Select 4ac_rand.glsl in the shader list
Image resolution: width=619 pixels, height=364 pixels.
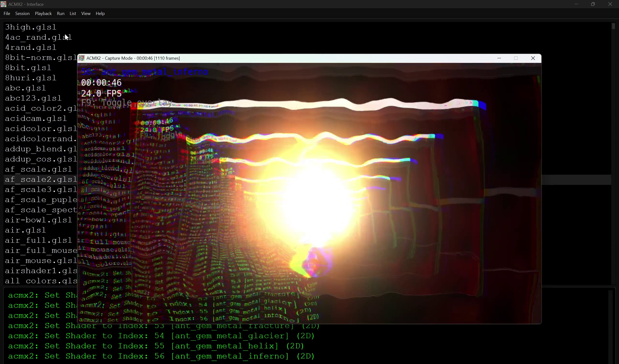[x=38, y=37]
